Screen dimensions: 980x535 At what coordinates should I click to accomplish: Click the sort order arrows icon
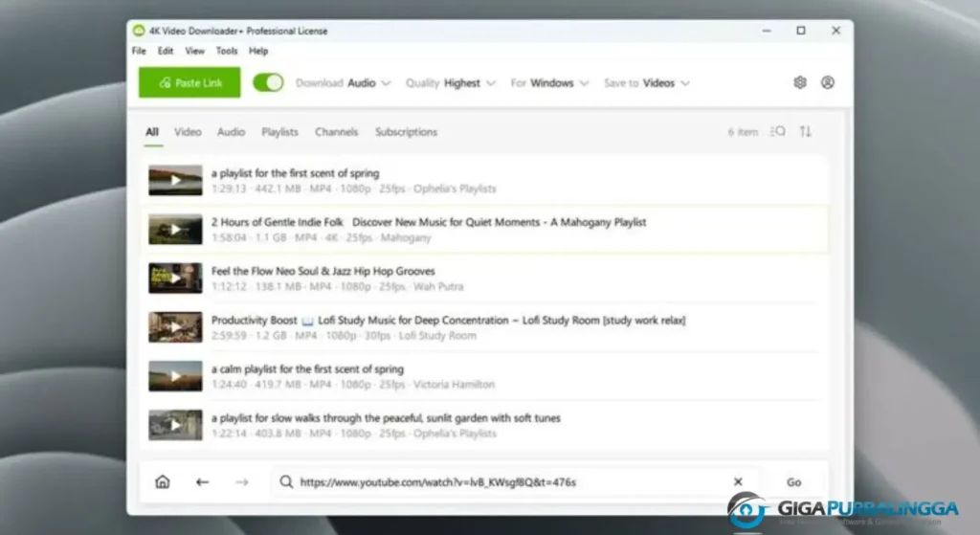coord(806,131)
